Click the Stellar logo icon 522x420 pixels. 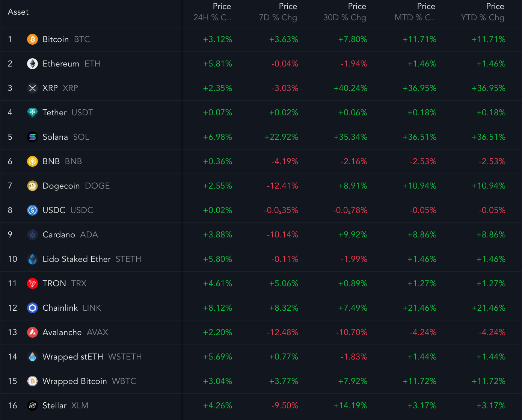33,406
